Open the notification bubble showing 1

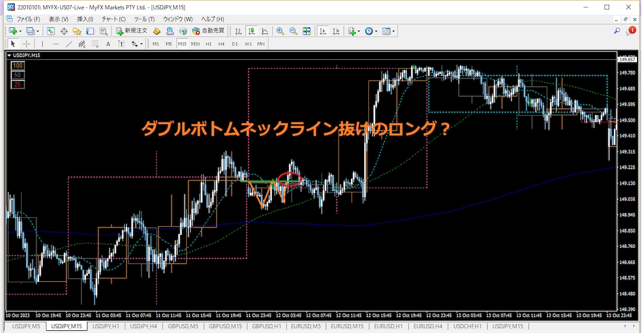pyautogui.click(x=631, y=31)
